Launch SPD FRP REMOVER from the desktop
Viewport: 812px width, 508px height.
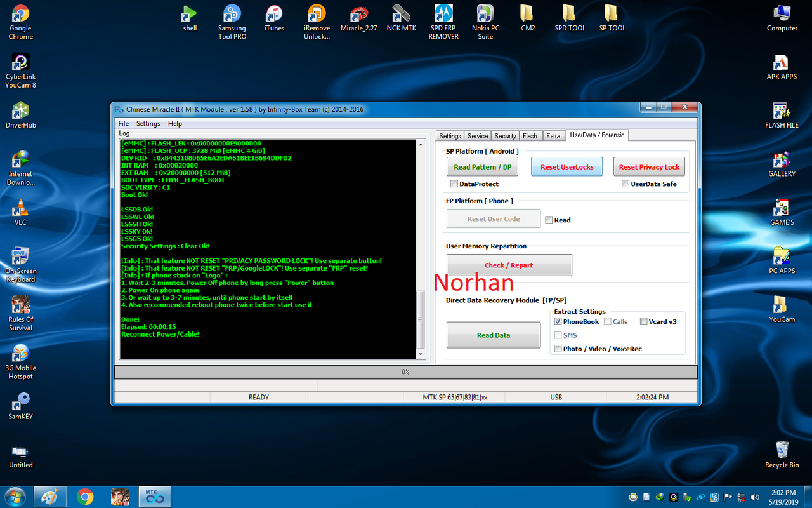[443, 22]
